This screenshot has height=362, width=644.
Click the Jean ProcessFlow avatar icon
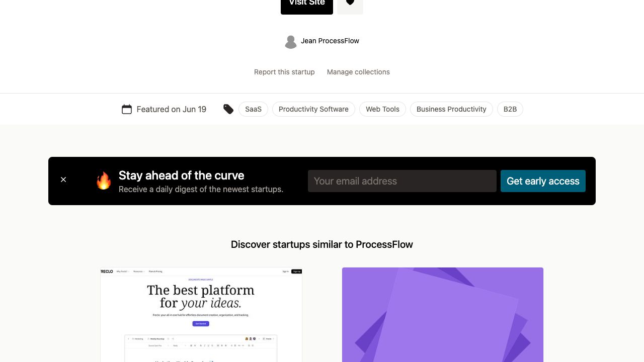[x=290, y=42]
